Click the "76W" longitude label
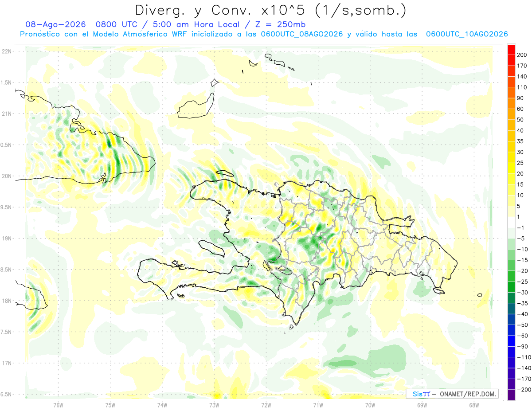 tap(58, 405)
